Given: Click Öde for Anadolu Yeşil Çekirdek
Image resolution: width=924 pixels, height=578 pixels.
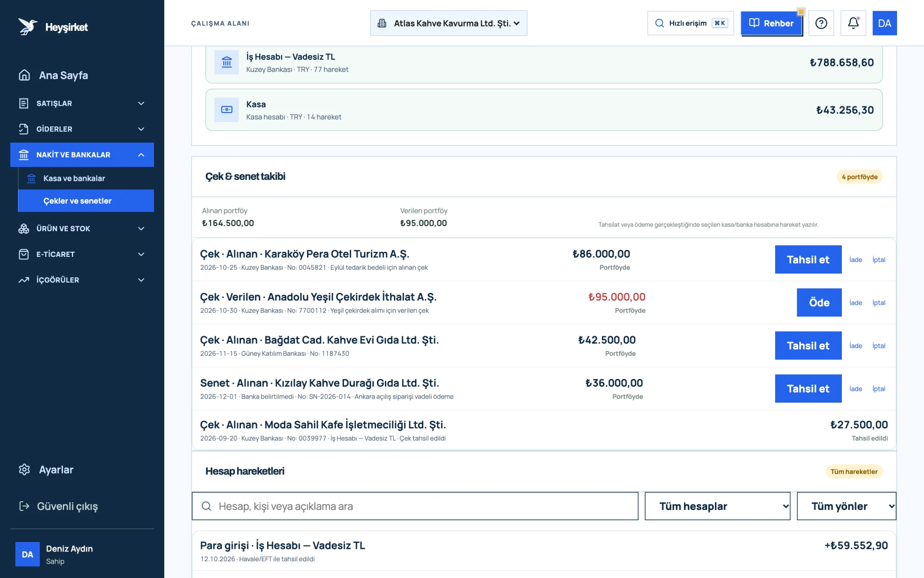Looking at the screenshot, I should point(819,302).
